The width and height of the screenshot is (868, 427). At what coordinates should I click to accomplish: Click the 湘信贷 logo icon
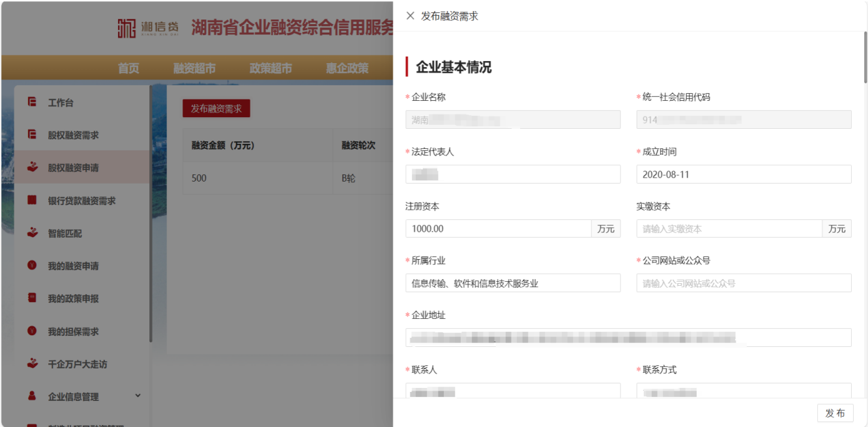127,28
